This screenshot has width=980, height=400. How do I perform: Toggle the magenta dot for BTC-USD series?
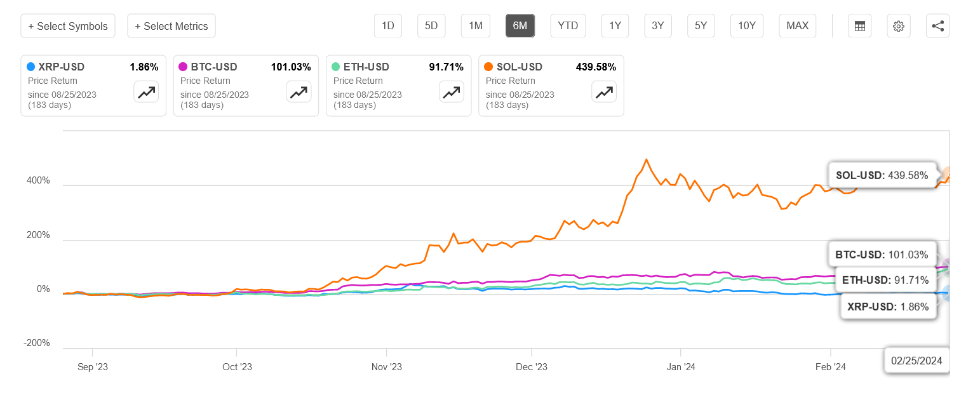point(184,66)
